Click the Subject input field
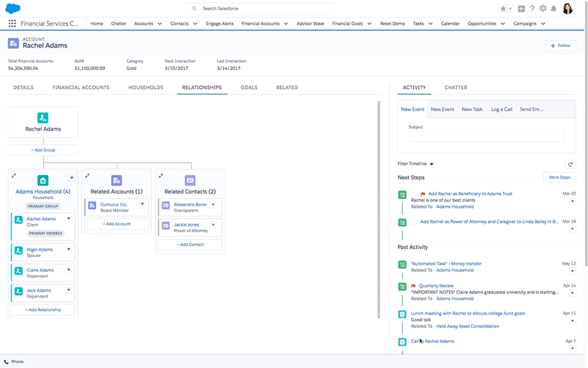The width and height of the screenshot is (588, 368). click(x=487, y=137)
